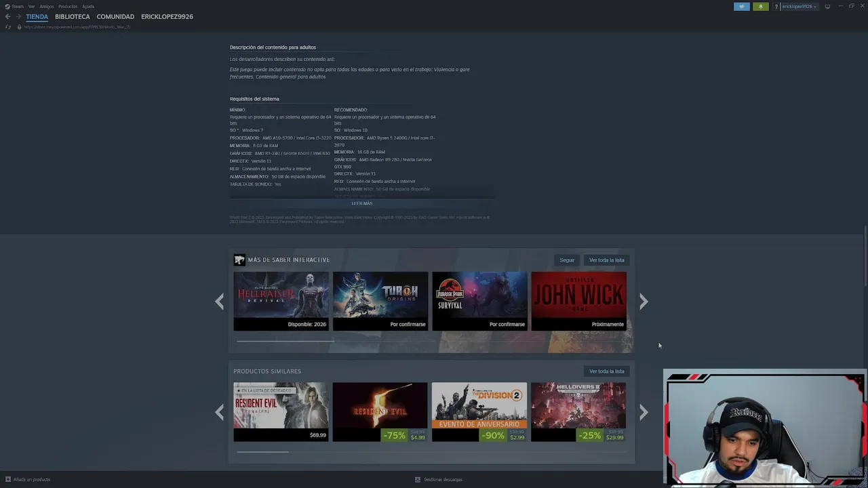The image size is (868, 488).
Task: Click the -90% discount badge
Action: pos(494,435)
